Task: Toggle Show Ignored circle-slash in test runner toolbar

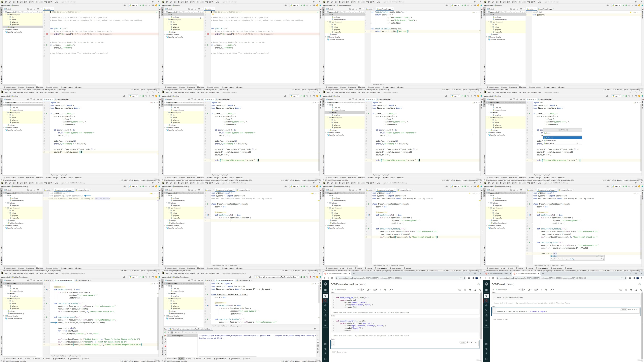Action: [x=172, y=332]
